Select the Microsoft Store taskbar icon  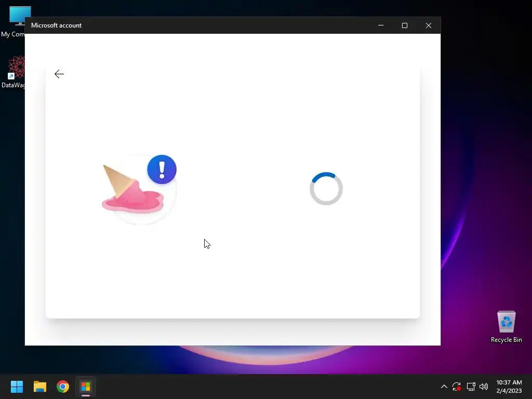[86, 387]
